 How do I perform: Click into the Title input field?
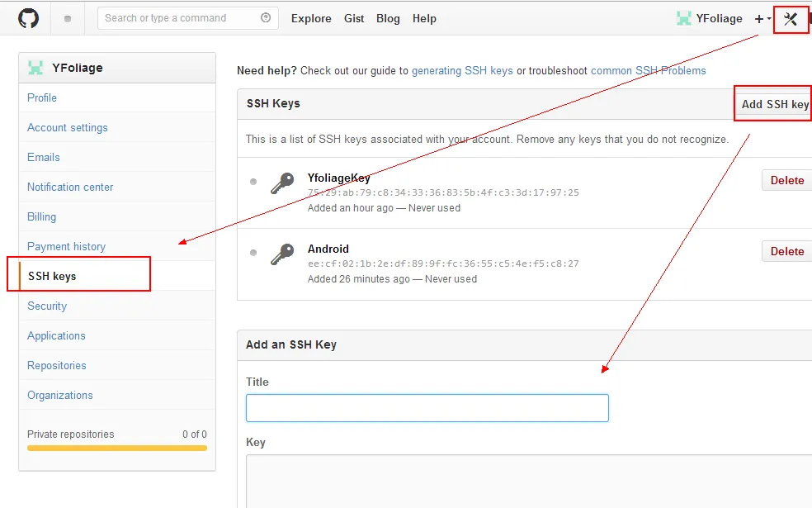click(427, 408)
